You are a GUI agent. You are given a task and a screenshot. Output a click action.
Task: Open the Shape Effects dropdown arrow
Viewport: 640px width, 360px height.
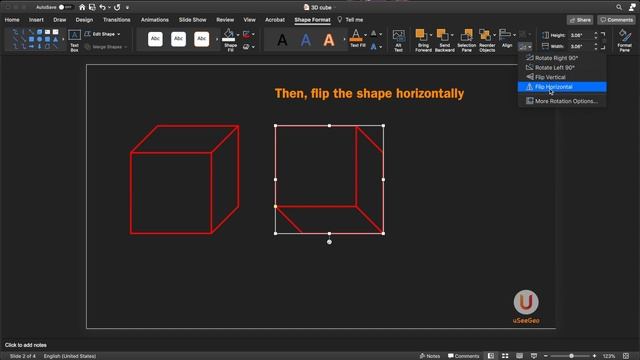(253, 47)
